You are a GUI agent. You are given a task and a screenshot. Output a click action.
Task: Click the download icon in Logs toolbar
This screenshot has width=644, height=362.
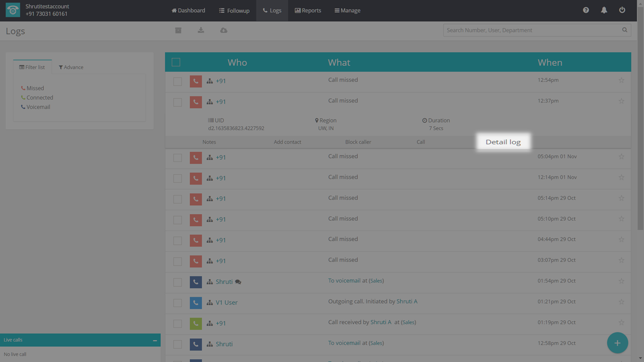click(x=201, y=31)
